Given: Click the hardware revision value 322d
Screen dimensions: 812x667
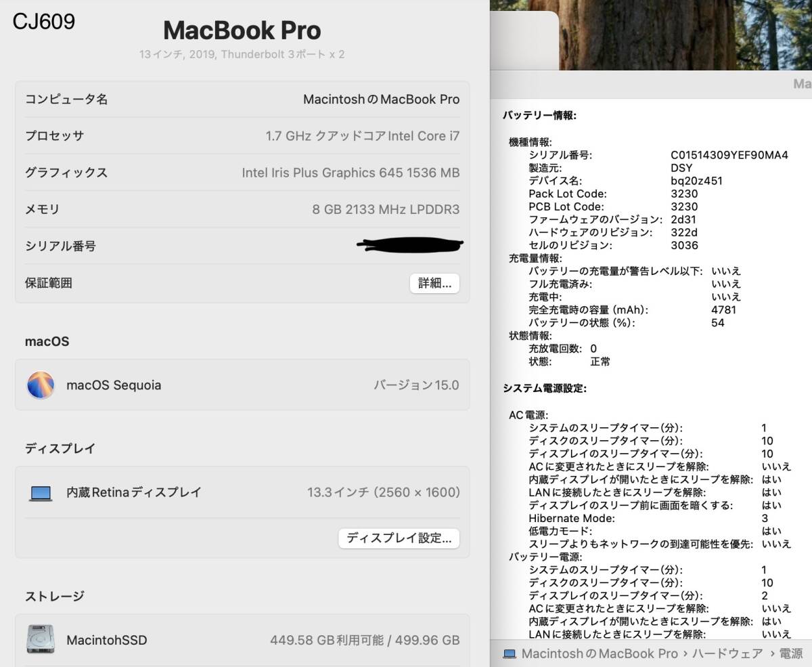Looking at the screenshot, I should tap(684, 232).
